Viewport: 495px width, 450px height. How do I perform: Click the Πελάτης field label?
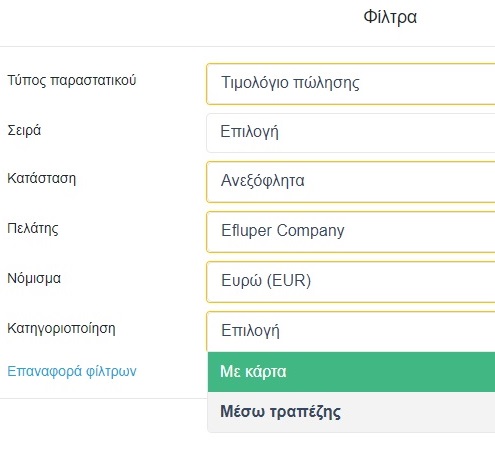point(33,229)
